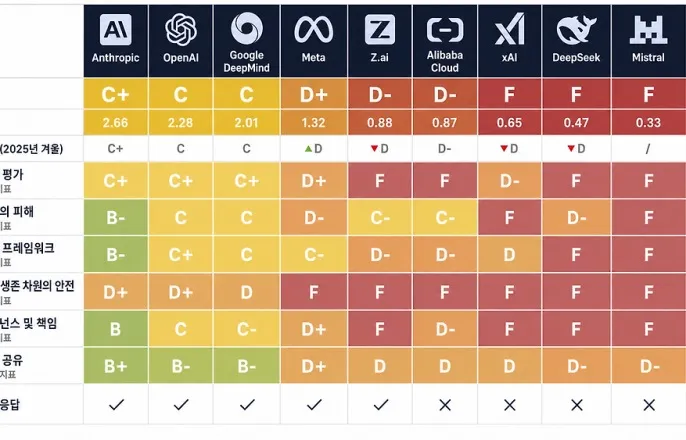Viewport: 686px width, 440px height.
Task: Click the 2.66 score under Anthropic
Action: click(x=116, y=123)
